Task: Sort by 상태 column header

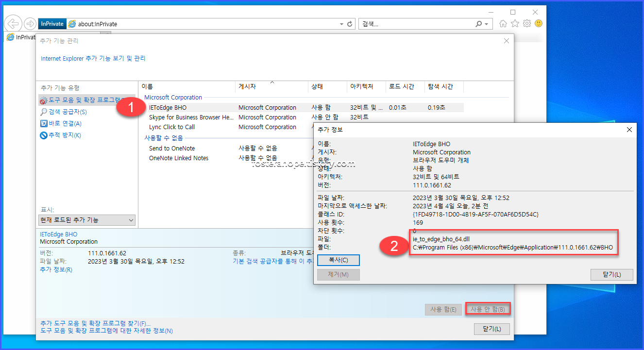Action: 328,86
